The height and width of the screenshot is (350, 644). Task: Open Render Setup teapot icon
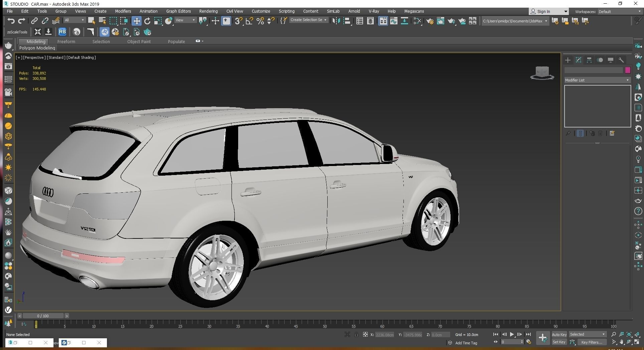(x=430, y=21)
